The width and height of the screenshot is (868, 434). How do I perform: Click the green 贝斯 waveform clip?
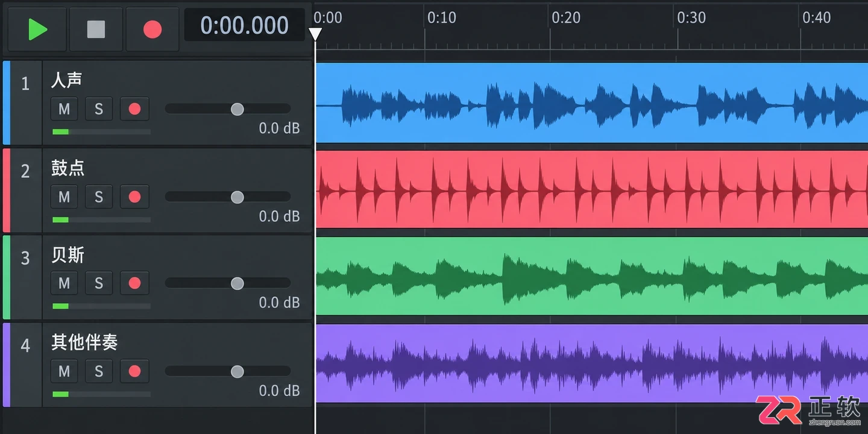(x=592, y=276)
